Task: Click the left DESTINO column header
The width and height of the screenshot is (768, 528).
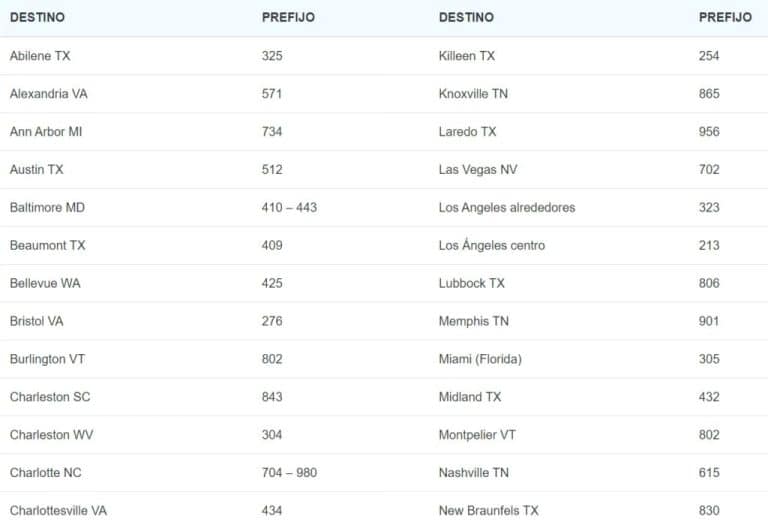Action: (37, 18)
